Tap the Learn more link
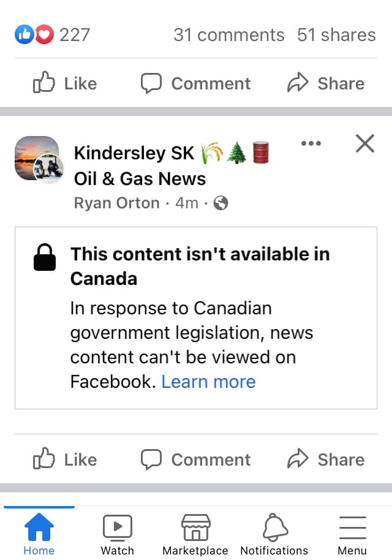This screenshot has width=392, height=560. (x=208, y=382)
